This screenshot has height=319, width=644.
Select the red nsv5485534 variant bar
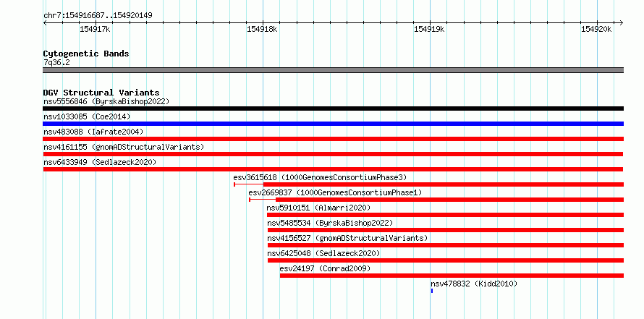[x=446, y=230]
